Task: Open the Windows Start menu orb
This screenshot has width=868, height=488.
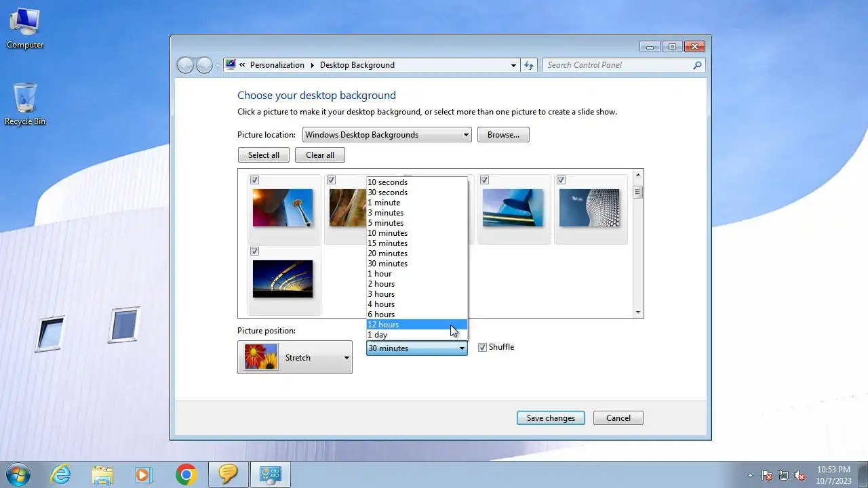Action: (x=18, y=474)
